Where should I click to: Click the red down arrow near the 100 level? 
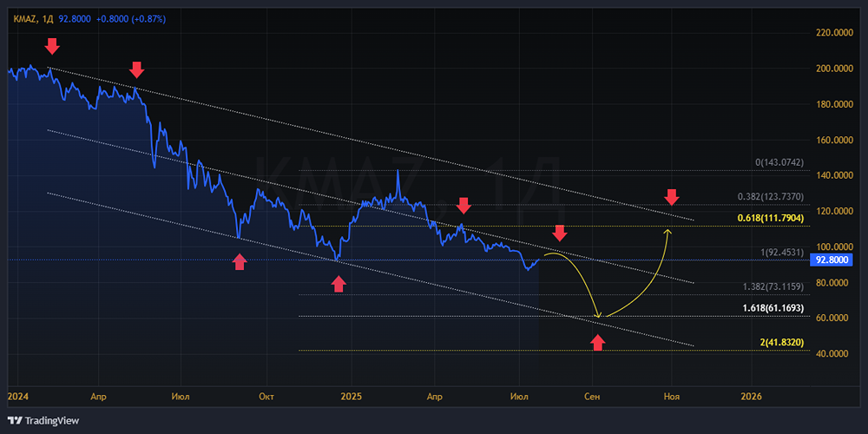tap(560, 233)
